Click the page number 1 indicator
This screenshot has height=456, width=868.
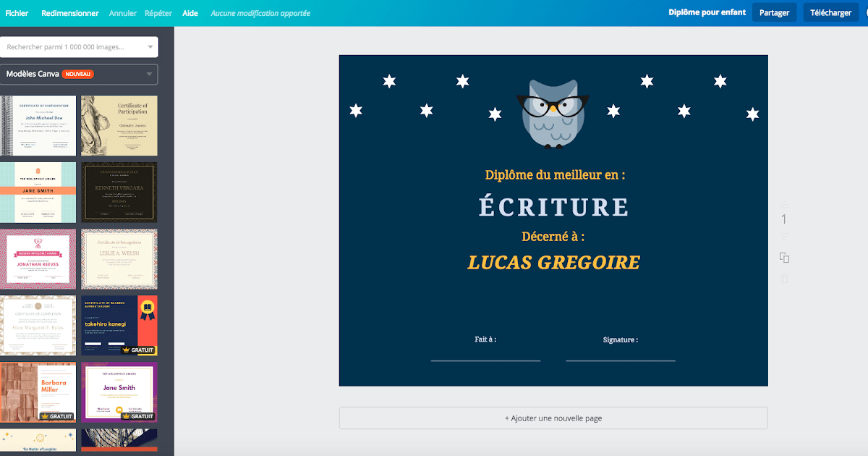[x=784, y=219]
